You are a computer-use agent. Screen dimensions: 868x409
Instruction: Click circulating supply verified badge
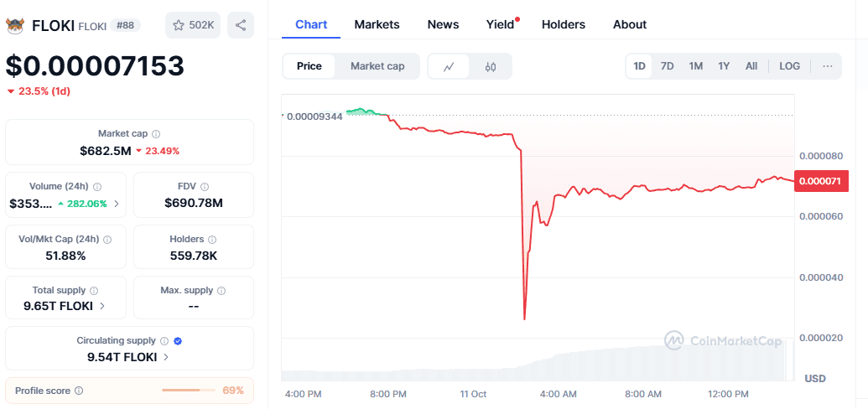pos(178,341)
